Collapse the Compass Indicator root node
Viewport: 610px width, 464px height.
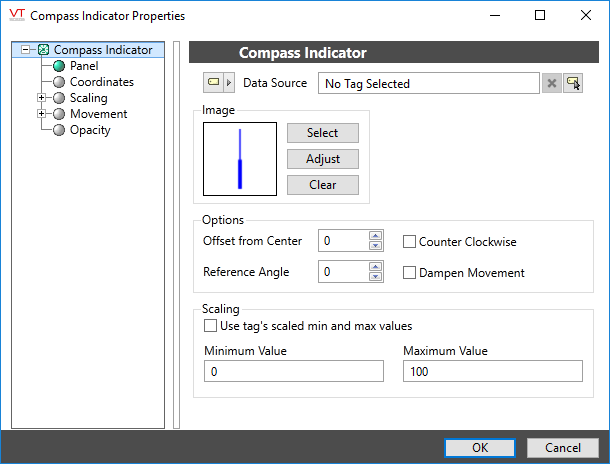point(26,50)
